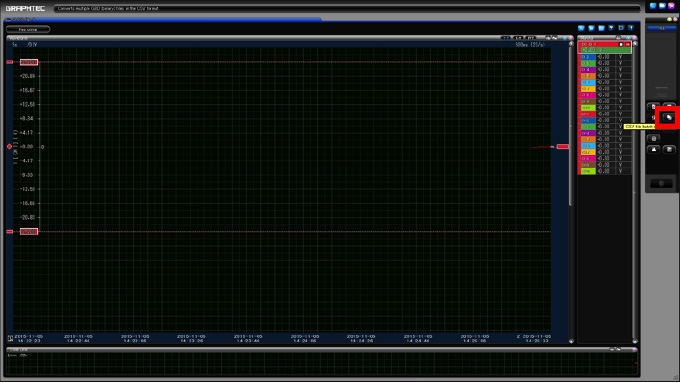Select the purple CH 4 channel row

point(605,69)
